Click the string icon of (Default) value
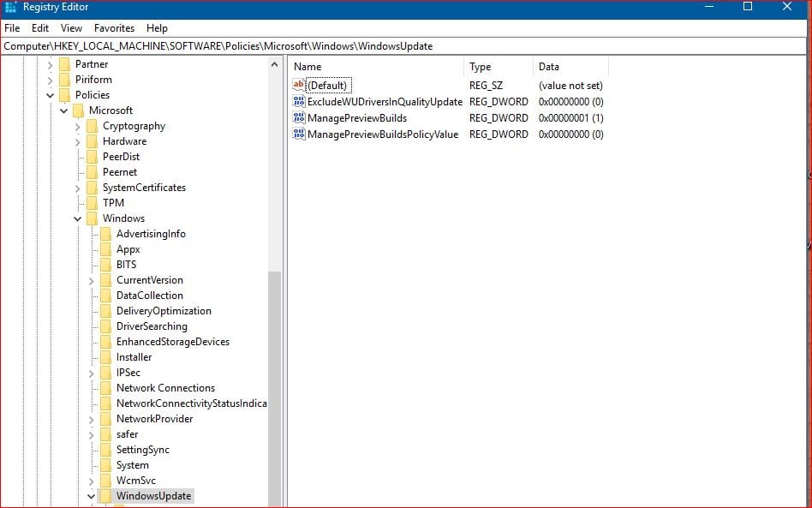Viewport: 812px width, 508px height. [x=299, y=85]
